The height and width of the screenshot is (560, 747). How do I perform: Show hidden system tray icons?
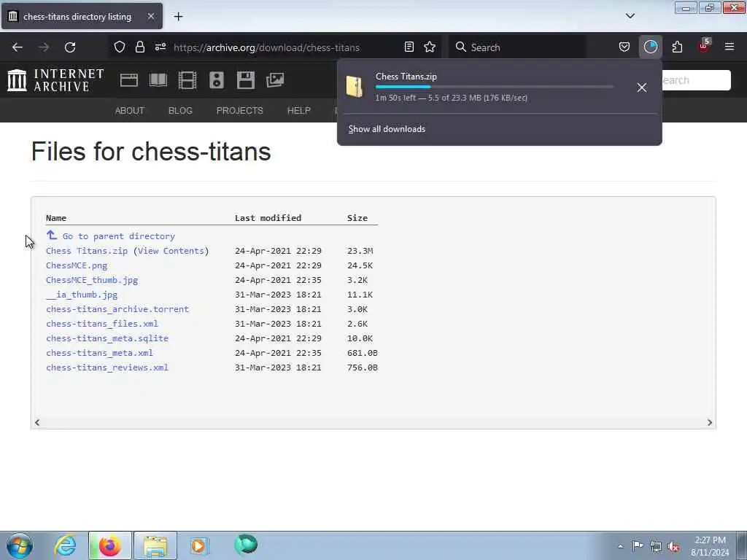[620, 546]
